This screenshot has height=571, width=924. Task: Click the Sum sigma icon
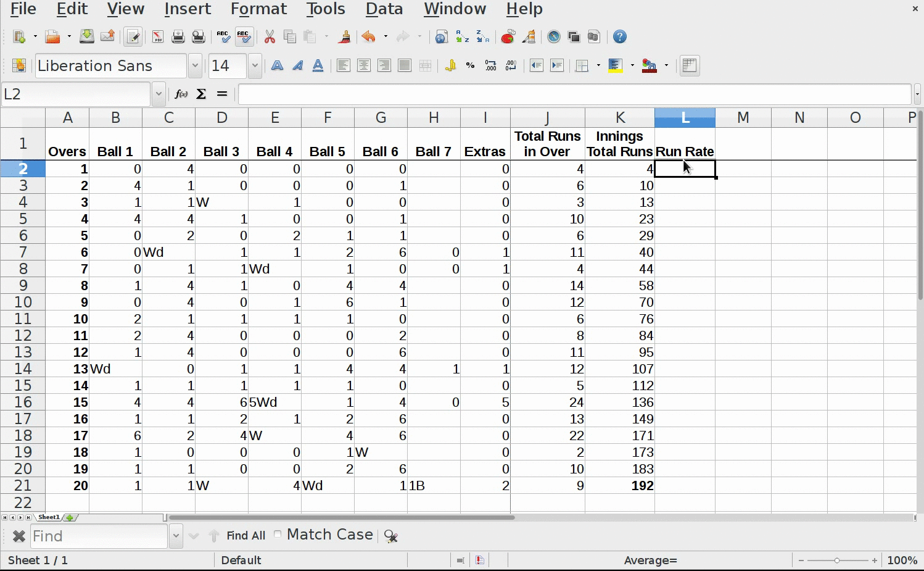(x=201, y=94)
